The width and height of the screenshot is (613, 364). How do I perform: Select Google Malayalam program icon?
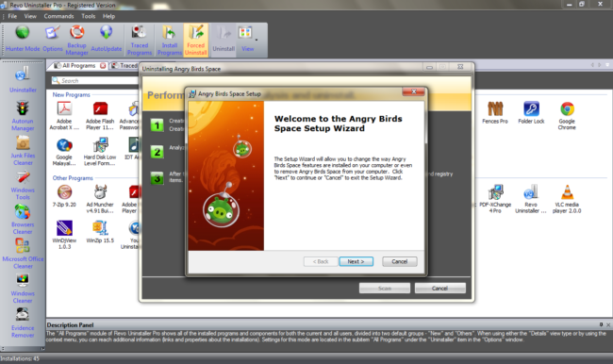tap(64, 152)
